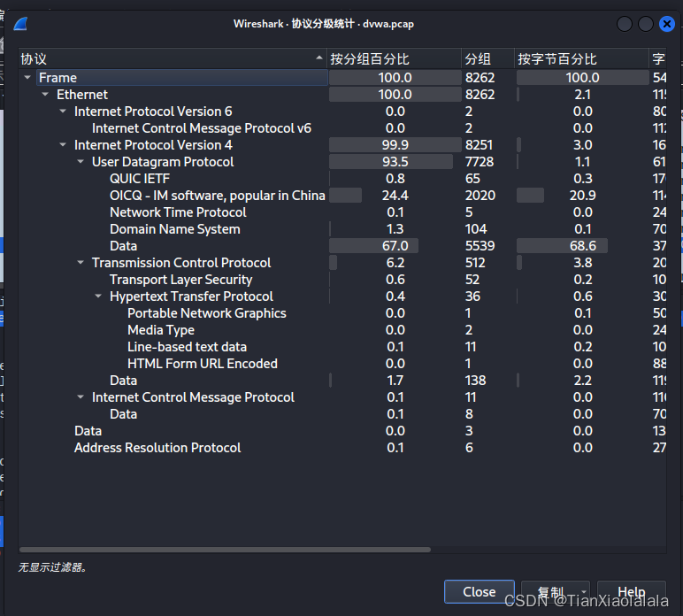Sort by the 分组 column header
The height and width of the screenshot is (616, 683).
(487, 58)
